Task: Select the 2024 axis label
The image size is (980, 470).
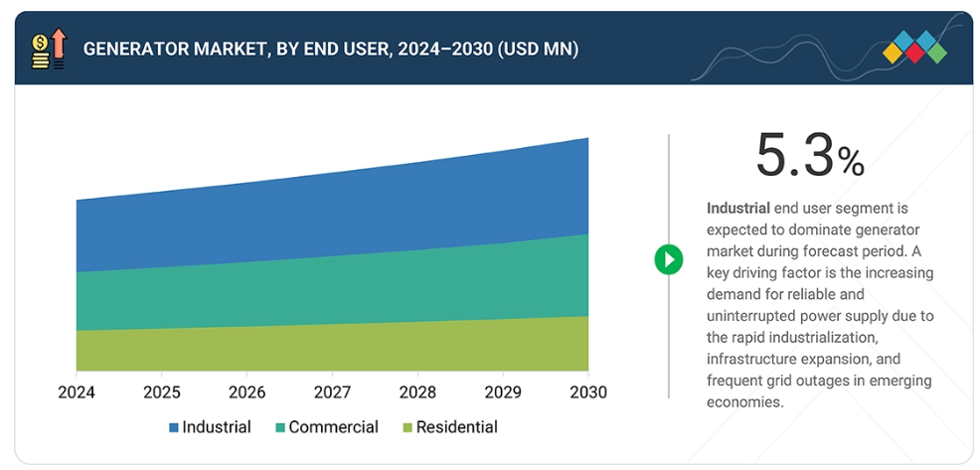Action: pyautogui.click(x=77, y=392)
